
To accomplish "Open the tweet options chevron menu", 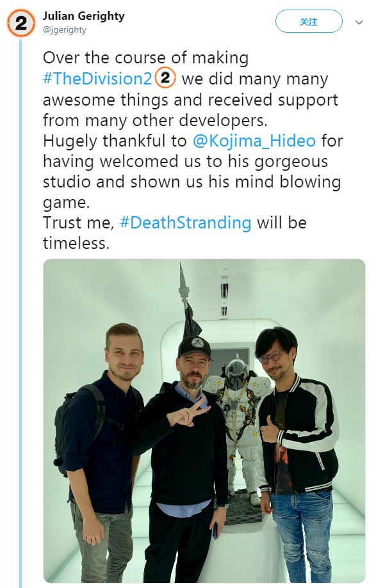I will point(359,22).
